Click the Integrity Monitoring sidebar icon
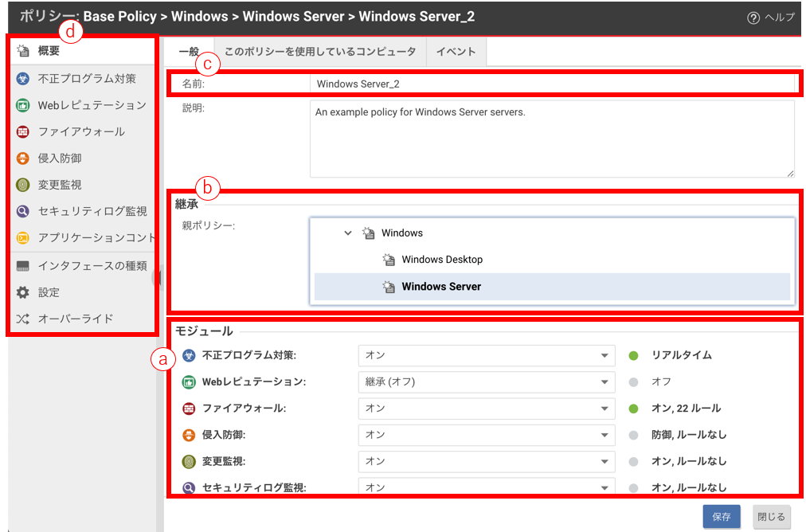Screen dimensions: 806x532 23,185
